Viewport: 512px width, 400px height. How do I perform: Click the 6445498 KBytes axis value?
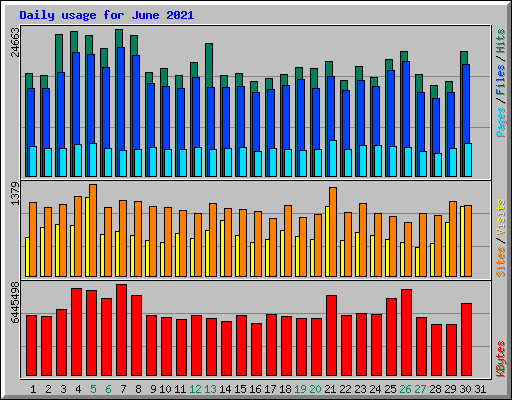[x=15, y=302]
